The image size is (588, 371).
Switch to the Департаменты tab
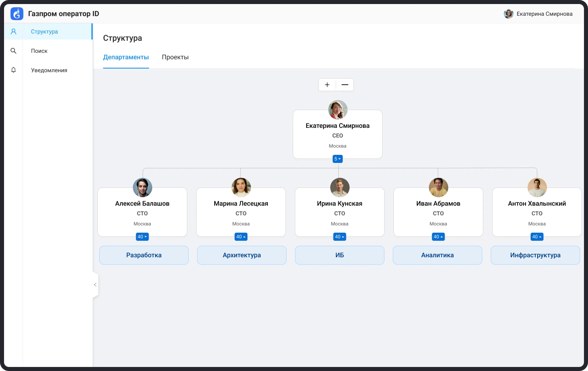126,57
